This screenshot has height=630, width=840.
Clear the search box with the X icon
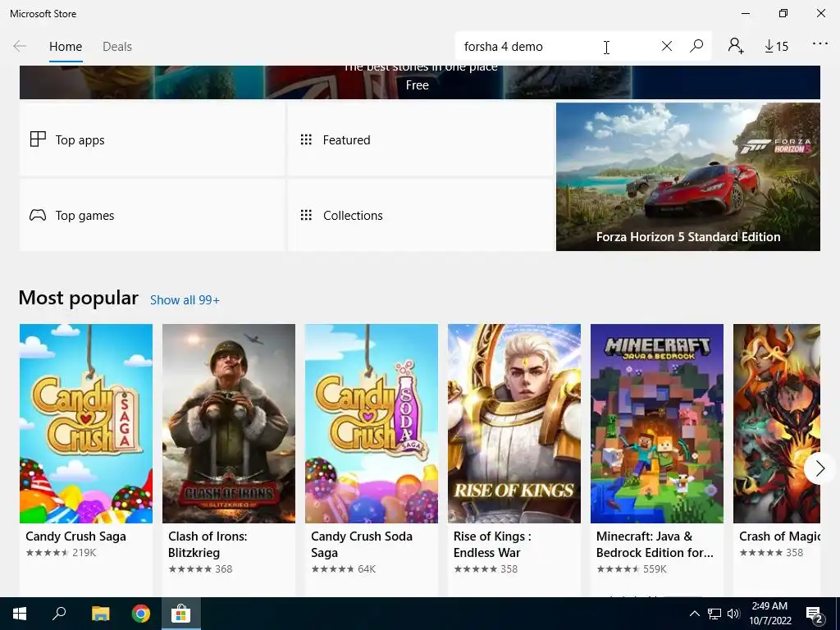click(x=666, y=47)
